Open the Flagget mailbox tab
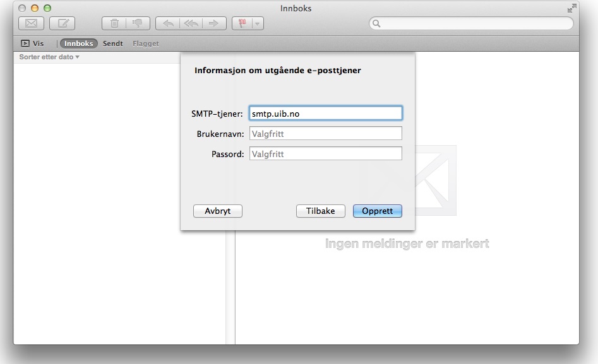Image resolution: width=598 pixels, height=364 pixels. 146,44
